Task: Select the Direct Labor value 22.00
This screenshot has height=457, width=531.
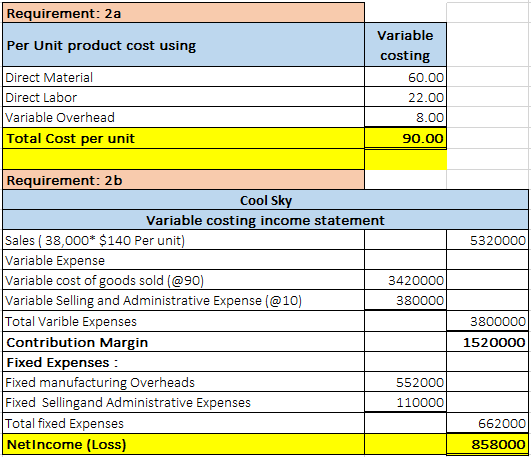Action: click(x=405, y=97)
